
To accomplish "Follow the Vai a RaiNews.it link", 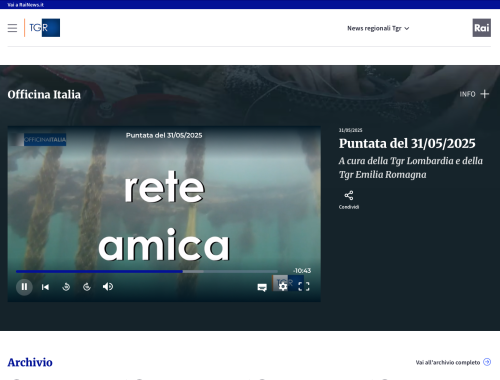I will pyautogui.click(x=25, y=5).
